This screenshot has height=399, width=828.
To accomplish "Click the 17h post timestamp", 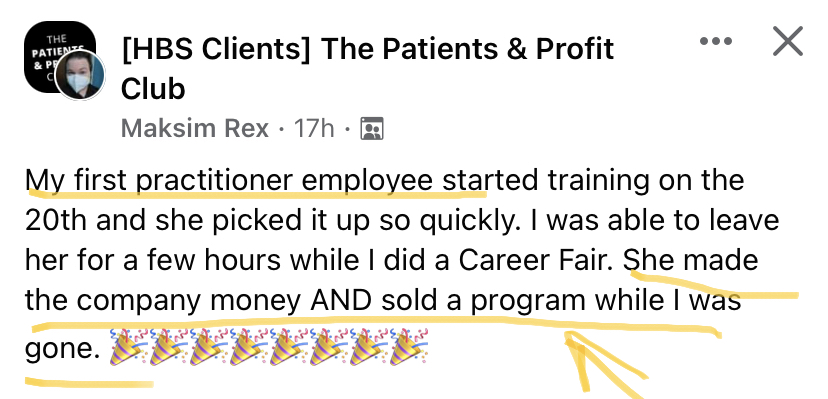I will click(x=314, y=128).
